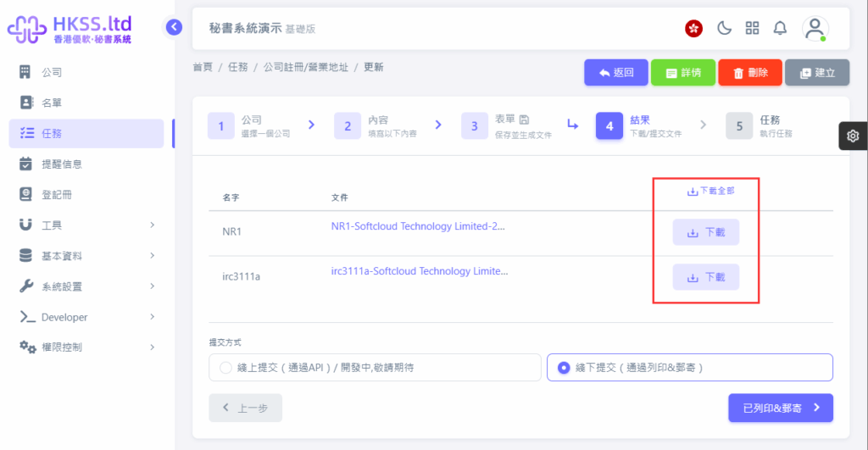Image resolution: width=868 pixels, height=450 pixels.
Task: Select 線下提交 (通過列印&郵寄) radio option
Action: [x=690, y=368]
